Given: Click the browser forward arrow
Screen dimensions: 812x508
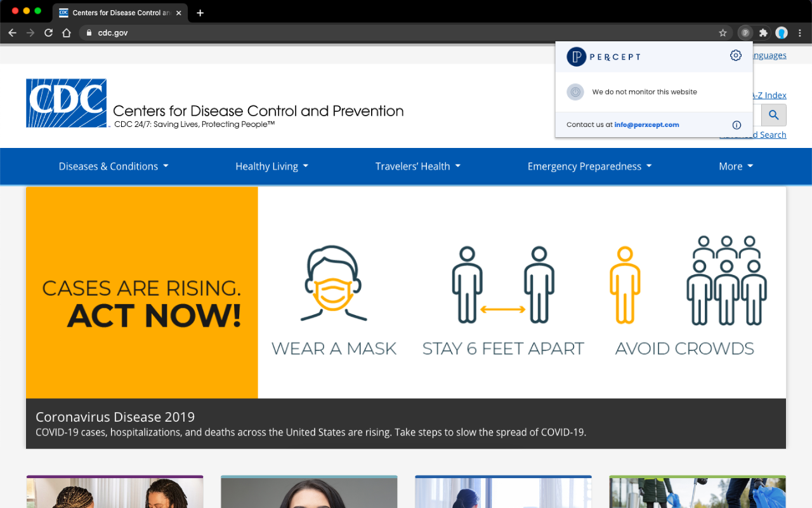Looking at the screenshot, I should click(30, 32).
